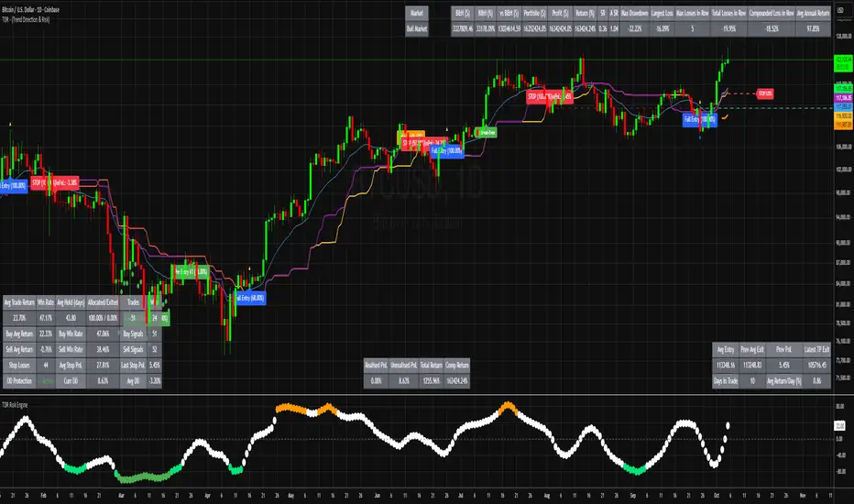This screenshot has width=854, height=504.
Task: Click the 'Avg Trade Return' header cell
Action: tap(19, 302)
